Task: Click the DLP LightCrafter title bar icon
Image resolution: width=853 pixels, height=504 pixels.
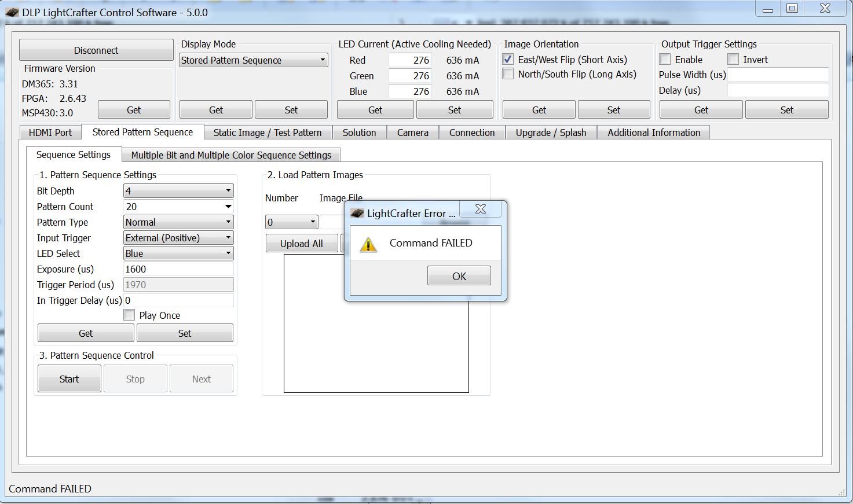Action: click(x=12, y=12)
